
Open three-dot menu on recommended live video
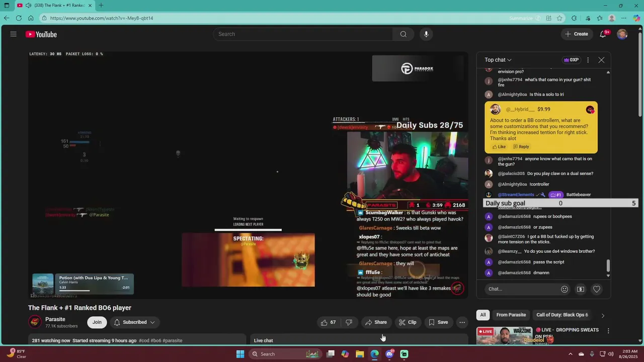pyautogui.click(x=608, y=331)
